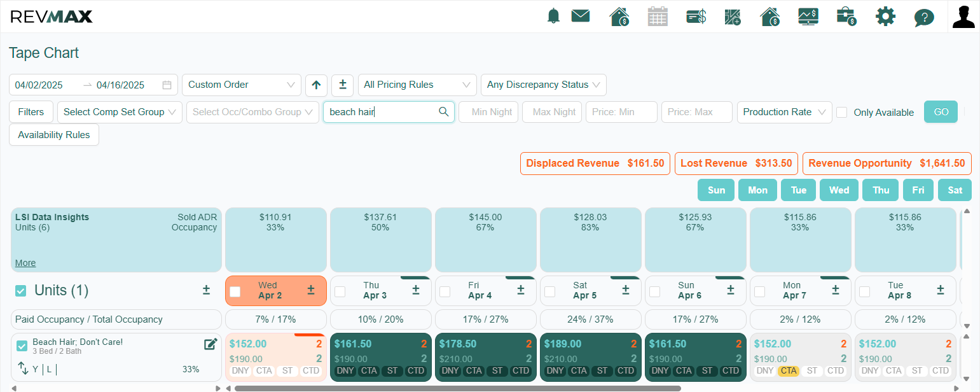Image resolution: width=980 pixels, height=392 pixels.
Task: Click the plus-minus button beside sort arrow
Action: tap(342, 85)
